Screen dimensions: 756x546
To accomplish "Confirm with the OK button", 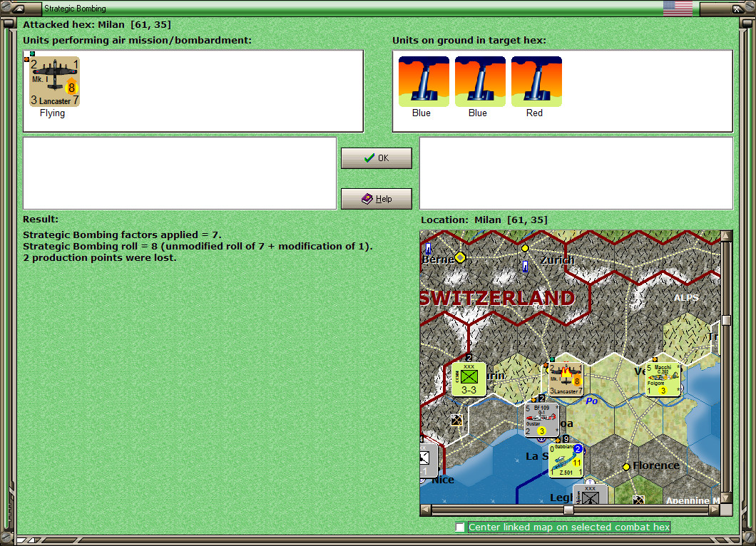I will coord(377,158).
